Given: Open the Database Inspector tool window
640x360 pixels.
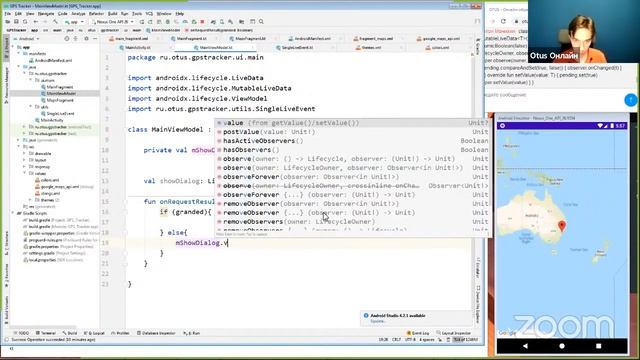Looking at the screenshot, I should tap(156, 333).
